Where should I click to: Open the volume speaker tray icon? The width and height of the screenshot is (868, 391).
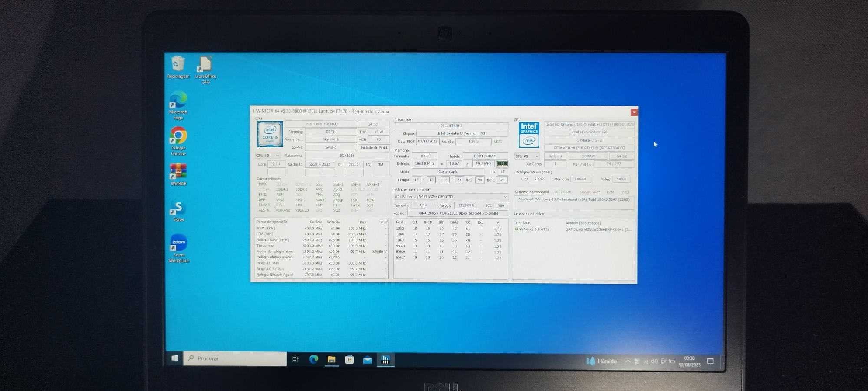coord(654,361)
